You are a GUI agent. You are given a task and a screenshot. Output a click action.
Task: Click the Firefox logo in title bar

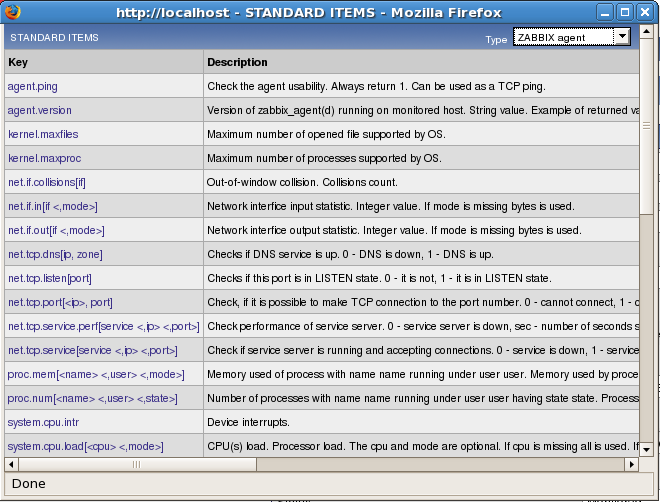click(13, 12)
